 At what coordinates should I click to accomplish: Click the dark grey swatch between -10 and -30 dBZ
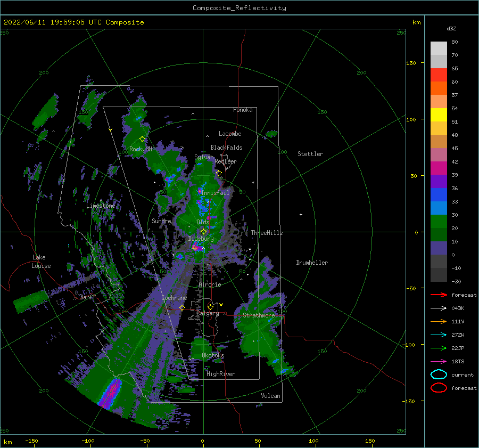point(439,275)
